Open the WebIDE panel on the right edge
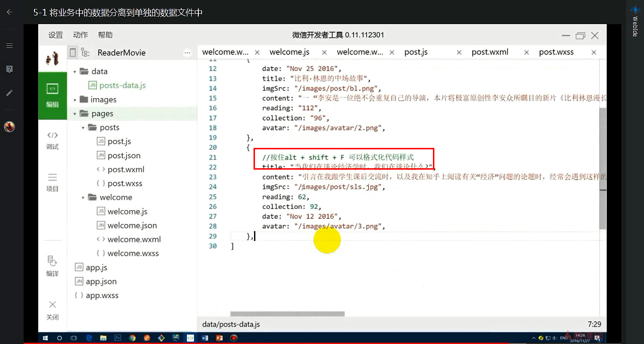 click(635, 21)
